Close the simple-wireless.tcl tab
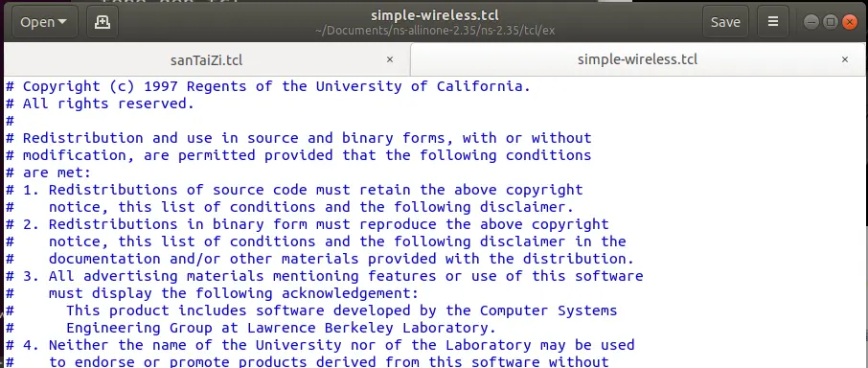The width and height of the screenshot is (868, 368). [845, 59]
